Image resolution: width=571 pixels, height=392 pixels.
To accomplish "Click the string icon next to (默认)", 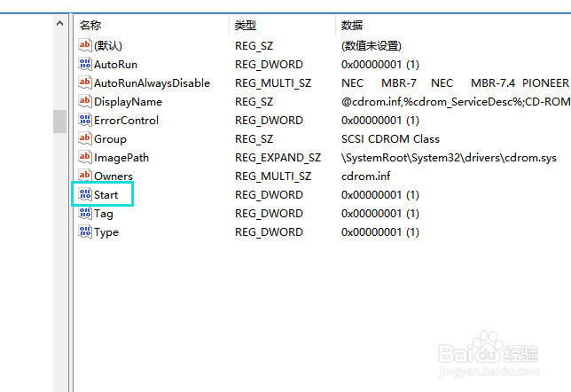I will [85, 45].
